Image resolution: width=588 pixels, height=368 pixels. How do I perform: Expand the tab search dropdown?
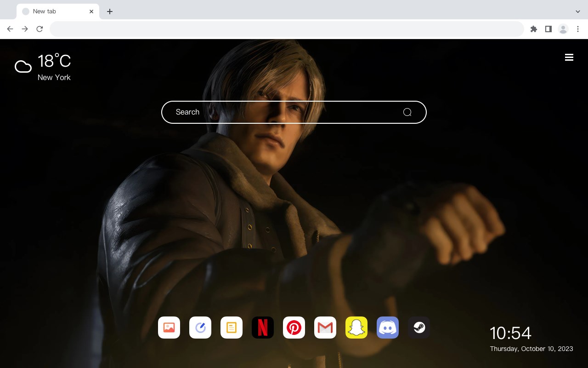578,11
